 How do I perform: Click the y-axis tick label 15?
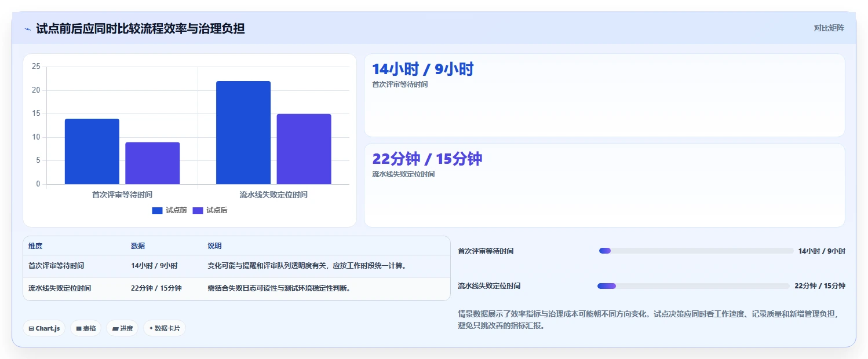tap(36, 113)
